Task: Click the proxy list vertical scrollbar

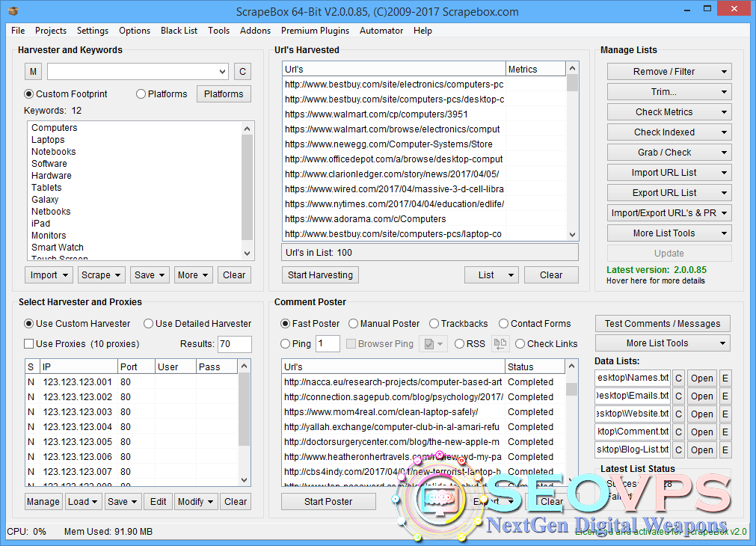Action: pyautogui.click(x=244, y=423)
